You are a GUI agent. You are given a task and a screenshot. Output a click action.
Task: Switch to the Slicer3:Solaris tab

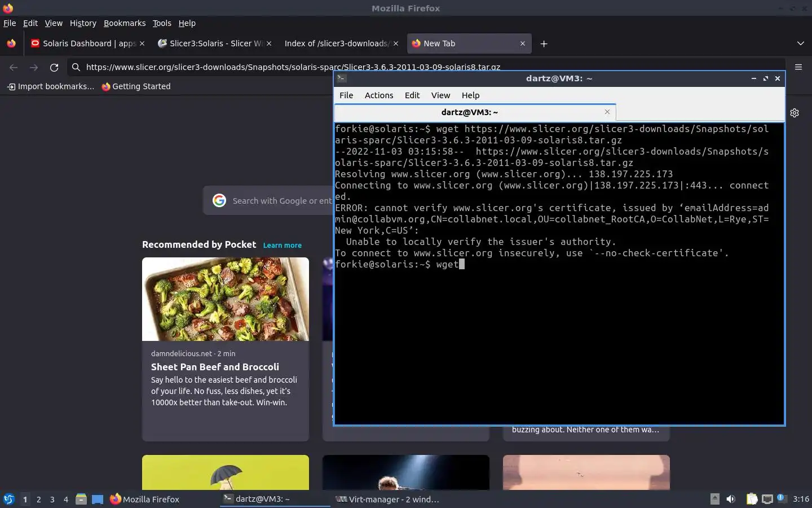pyautogui.click(x=214, y=43)
